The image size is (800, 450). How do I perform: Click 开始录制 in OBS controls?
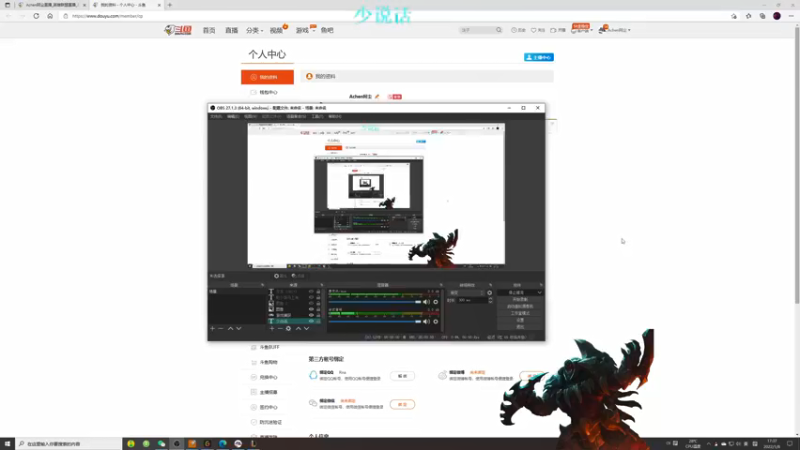(520, 299)
